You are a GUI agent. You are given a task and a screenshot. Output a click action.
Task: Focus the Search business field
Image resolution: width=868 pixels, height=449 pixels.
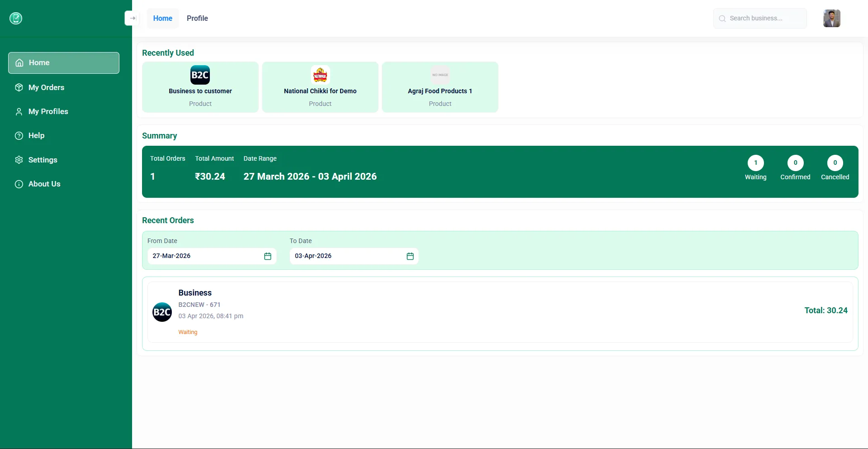click(760, 19)
